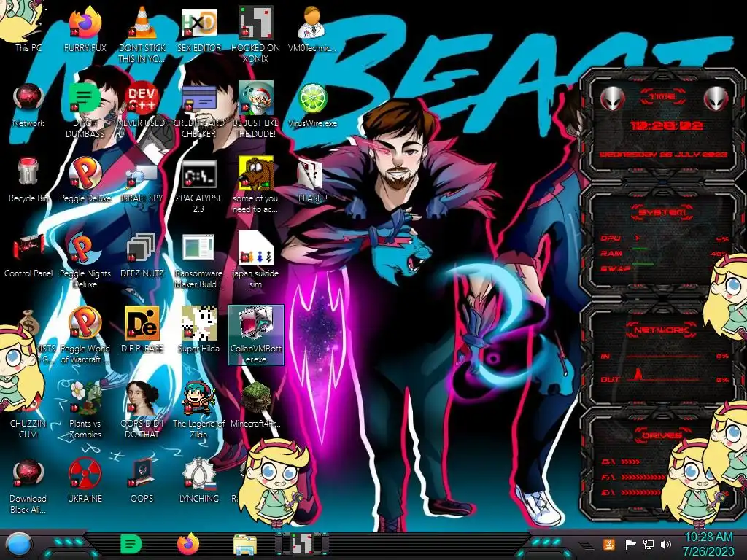Click the volume speaker tray icon
747x560 pixels.
[666, 544]
